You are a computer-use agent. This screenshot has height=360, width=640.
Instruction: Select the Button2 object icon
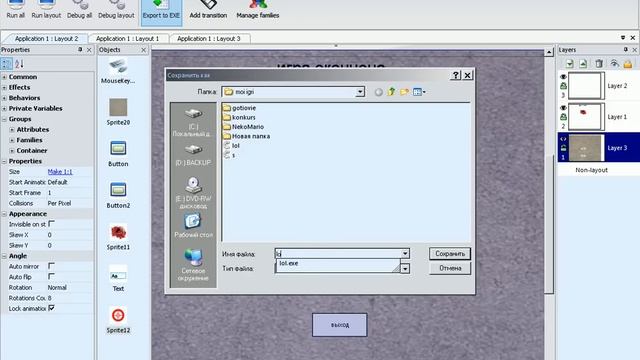pyautogui.click(x=118, y=190)
